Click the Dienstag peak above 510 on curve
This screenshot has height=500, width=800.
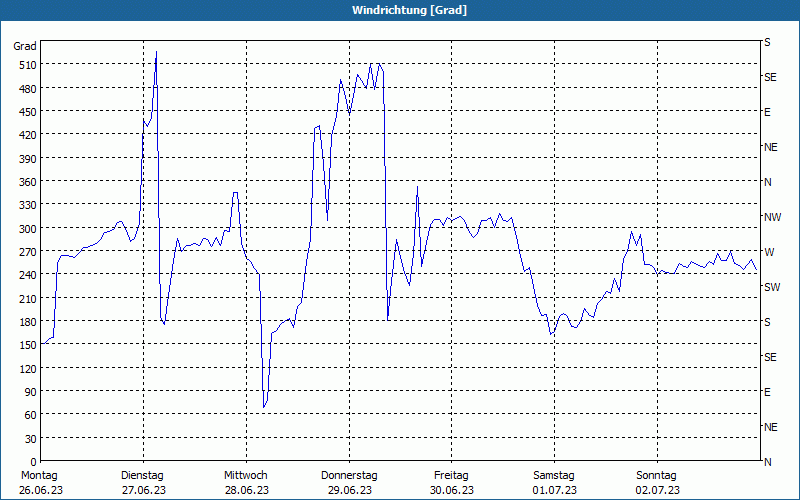[x=156, y=52]
